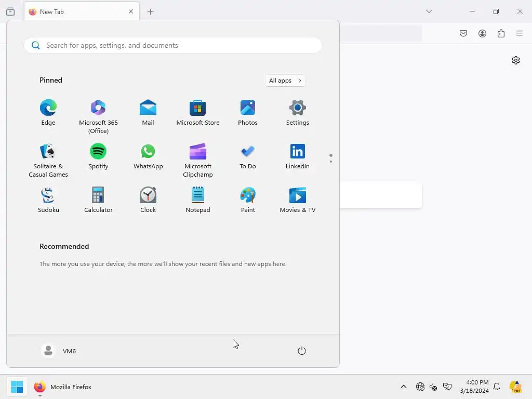
Task: Go to next page of pinned apps
Action: point(331,162)
